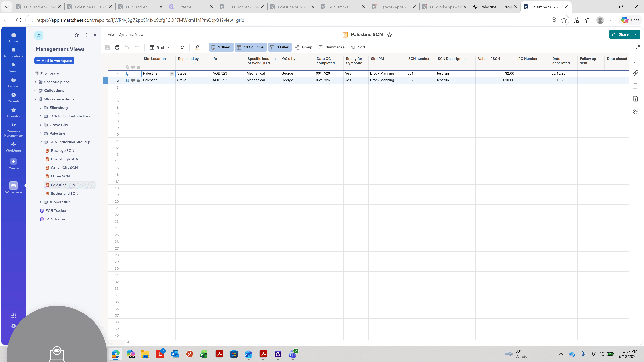The height and width of the screenshot is (362, 644).
Task: Open the Browse folder icon
Action: point(13,82)
